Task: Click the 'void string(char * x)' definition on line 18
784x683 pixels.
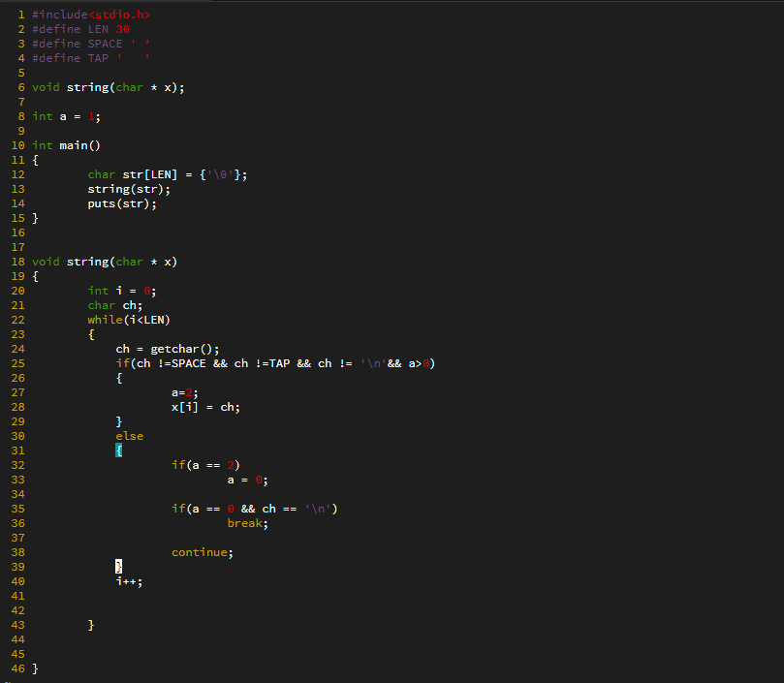Action: click(105, 262)
